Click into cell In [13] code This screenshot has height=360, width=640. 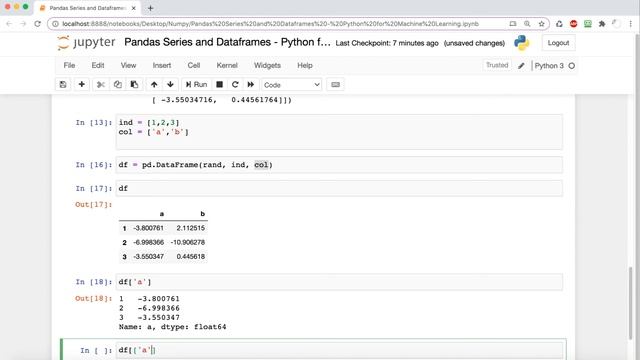pos(339,132)
